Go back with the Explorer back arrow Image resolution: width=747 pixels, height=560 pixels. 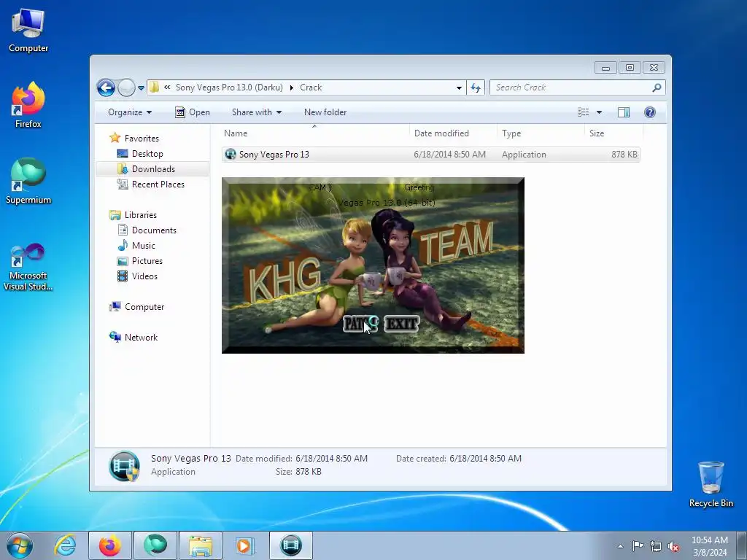[106, 87]
